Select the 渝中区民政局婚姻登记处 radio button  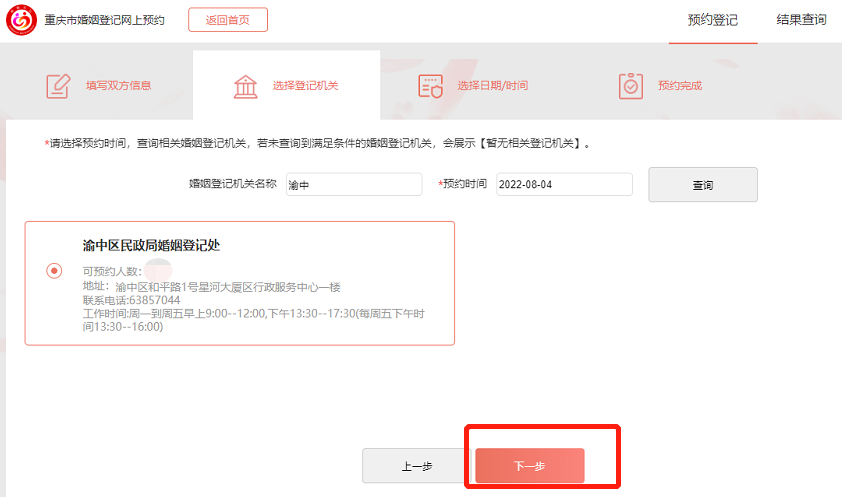pyautogui.click(x=54, y=271)
